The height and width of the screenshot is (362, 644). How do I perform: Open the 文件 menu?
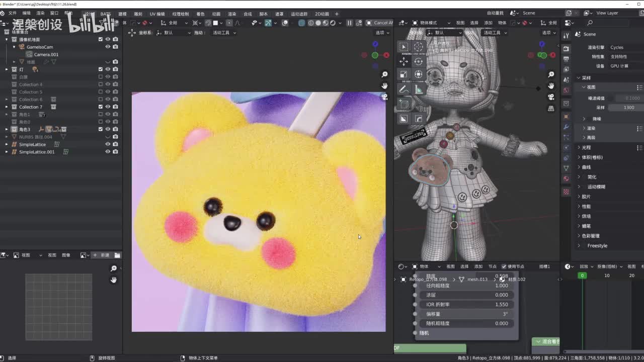12,14
